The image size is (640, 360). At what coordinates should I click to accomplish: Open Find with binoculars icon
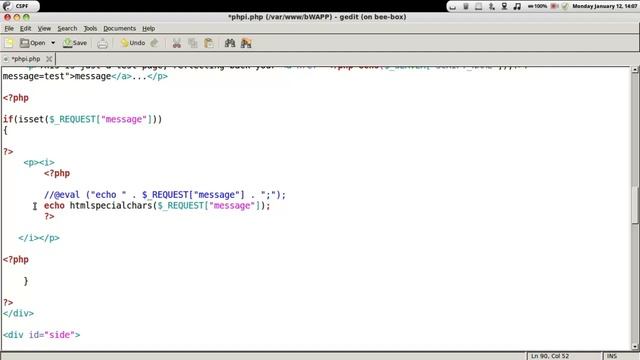[x=230, y=43]
